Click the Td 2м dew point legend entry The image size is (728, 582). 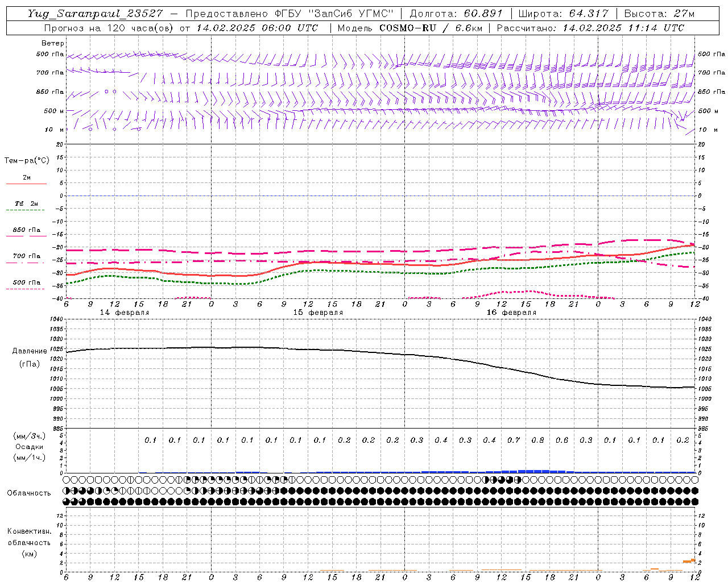pyautogui.click(x=26, y=203)
